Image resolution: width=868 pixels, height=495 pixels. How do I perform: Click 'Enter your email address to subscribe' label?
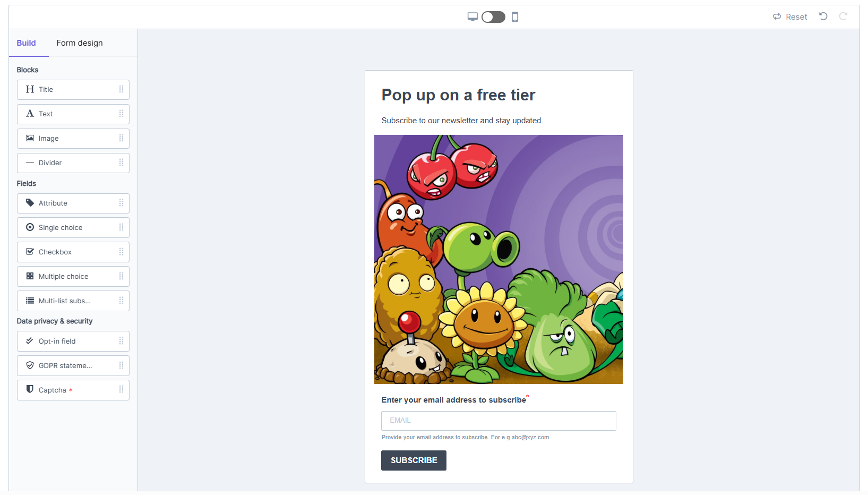[x=454, y=400]
